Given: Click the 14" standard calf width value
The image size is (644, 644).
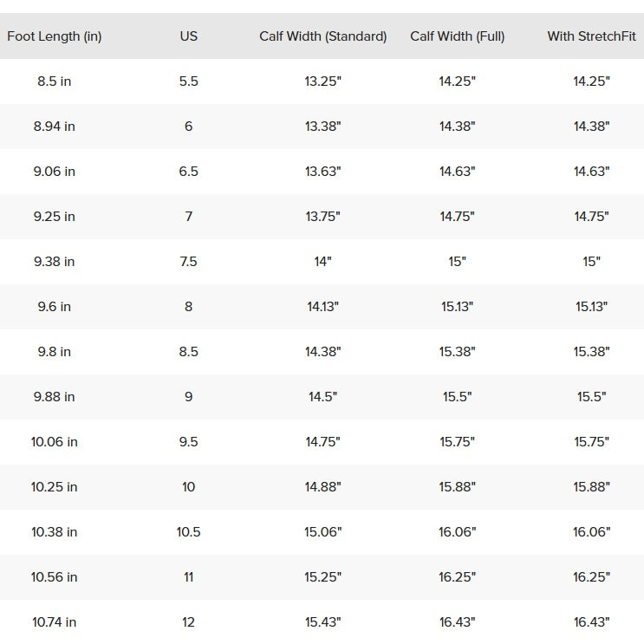Looking at the screenshot, I should pyautogui.click(x=322, y=262).
